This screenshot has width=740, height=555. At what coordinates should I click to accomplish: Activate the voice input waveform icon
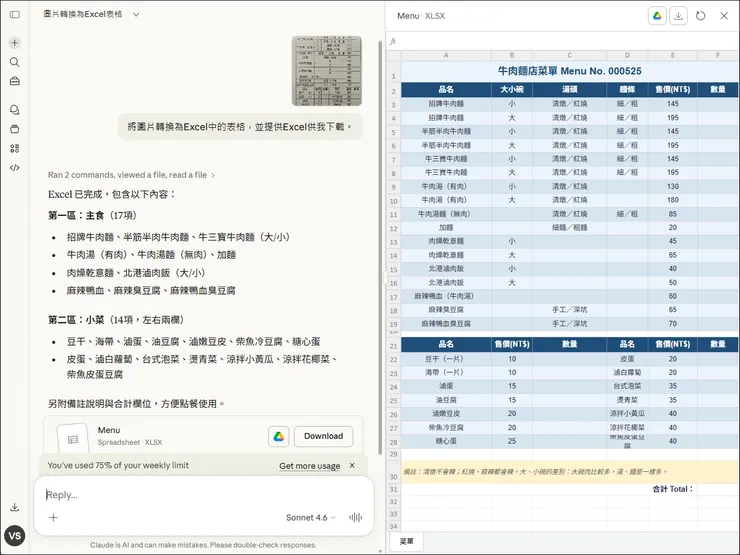point(355,518)
